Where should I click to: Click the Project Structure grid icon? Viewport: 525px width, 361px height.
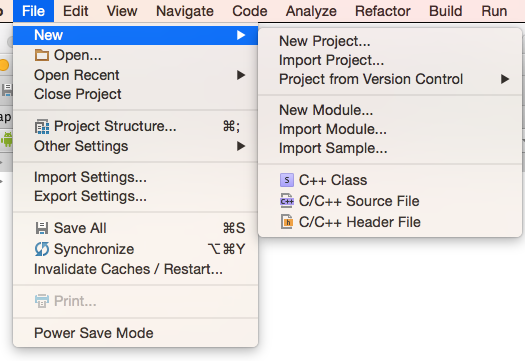point(42,127)
